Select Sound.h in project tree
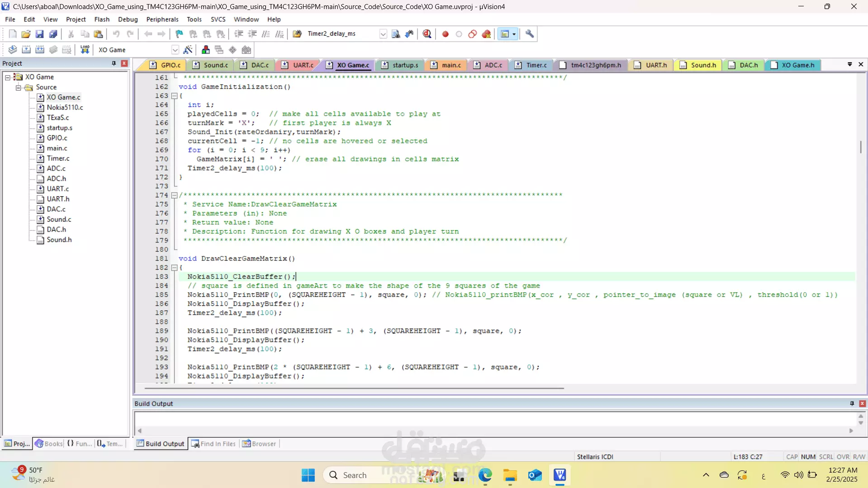The image size is (868, 488). click(x=59, y=240)
